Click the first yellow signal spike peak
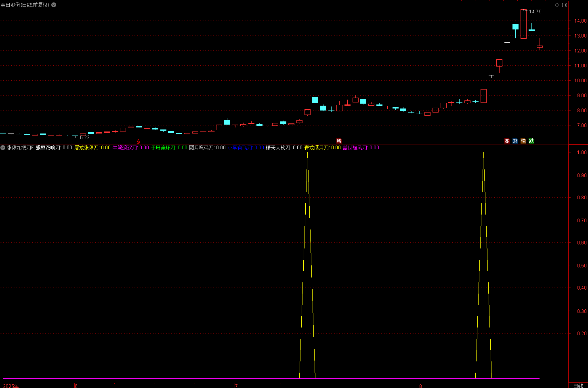Screen dimensions: 588x388 point(307,153)
